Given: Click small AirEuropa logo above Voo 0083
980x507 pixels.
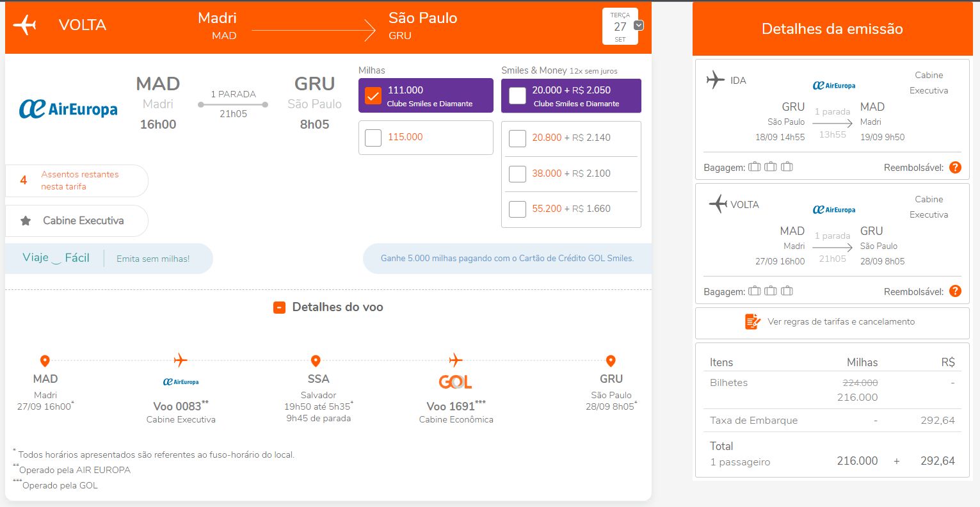Looking at the screenshot, I should tap(181, 382).
